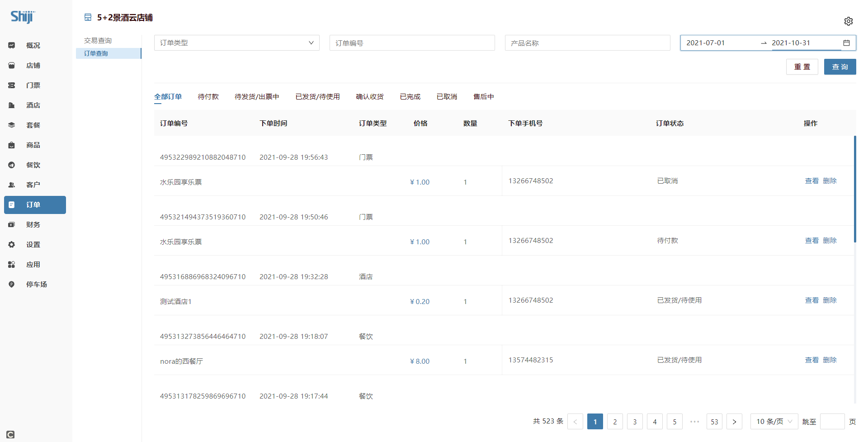Go to page 5
This screenshot has width=868, height=442.
tap(675, 421)
